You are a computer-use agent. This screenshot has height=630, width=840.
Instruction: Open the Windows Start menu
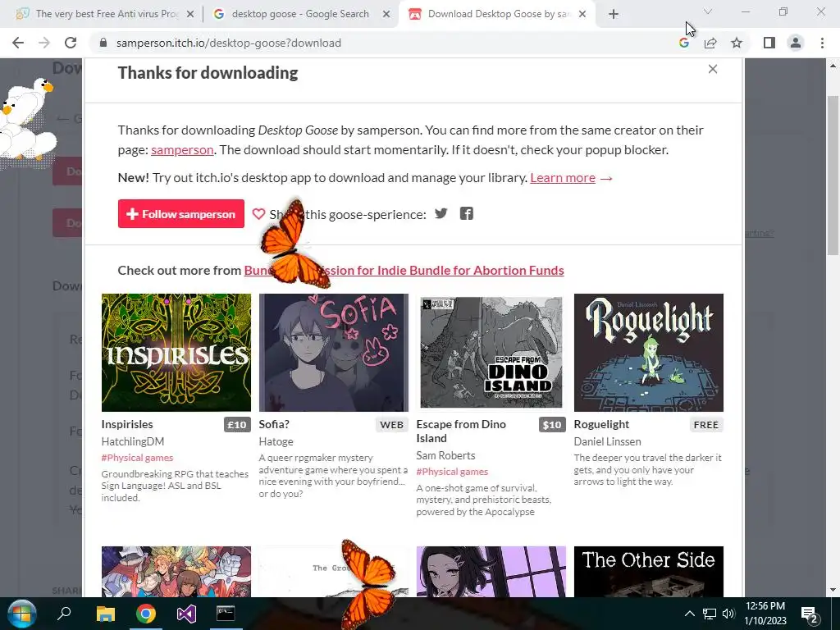(21, 614)
